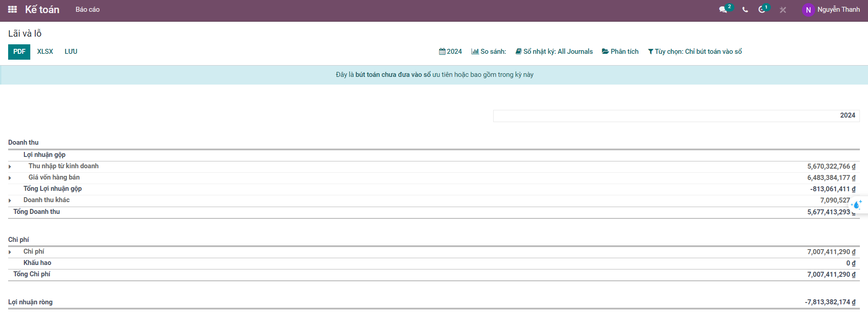Open the chat messages icon
868x312 pixels.
click(x=723, y=9)
